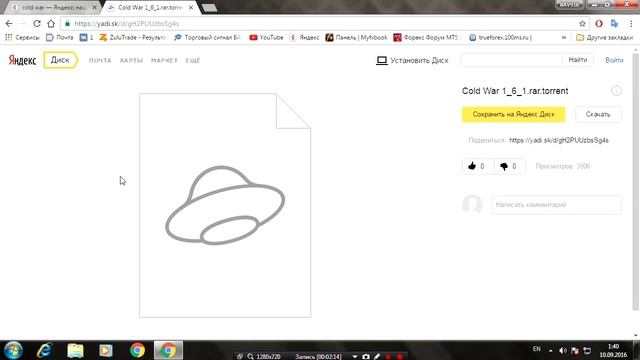Image resolution: width=640 pixels, height=360 pixels.
Task: Open the YouTube bookmark
Action: point(266,37)
